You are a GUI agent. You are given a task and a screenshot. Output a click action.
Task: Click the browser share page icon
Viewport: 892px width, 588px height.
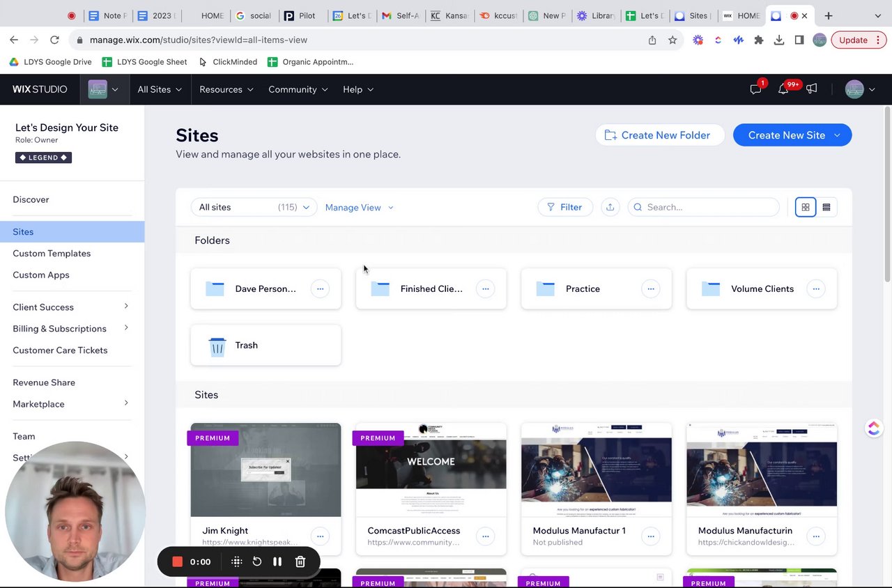tap(652, 40)
